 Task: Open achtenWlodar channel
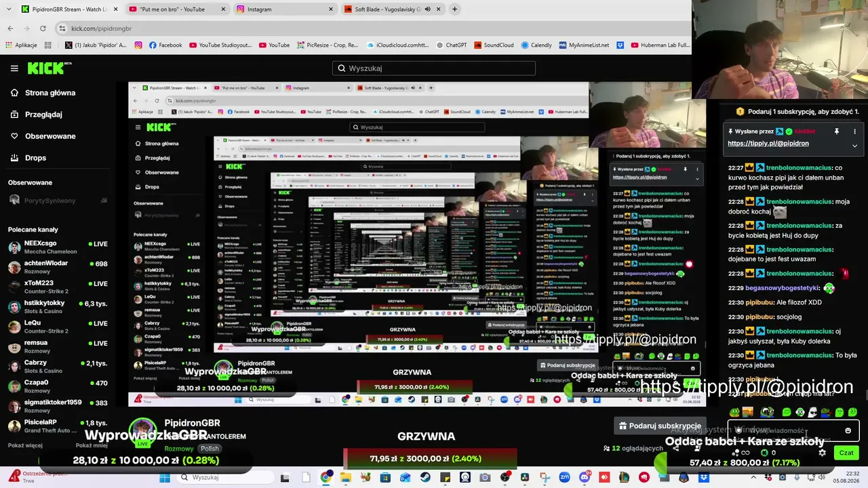pyautogui.click(x=58, y=266)
